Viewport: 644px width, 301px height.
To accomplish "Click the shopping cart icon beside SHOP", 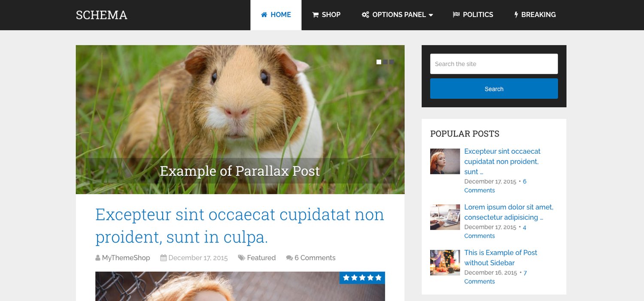I will click(x=316, y=15).
